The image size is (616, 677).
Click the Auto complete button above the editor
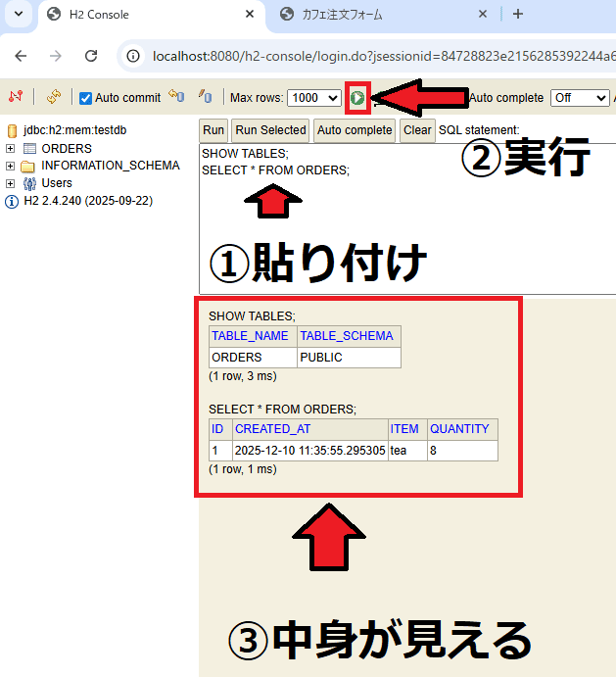click(355, 130)
